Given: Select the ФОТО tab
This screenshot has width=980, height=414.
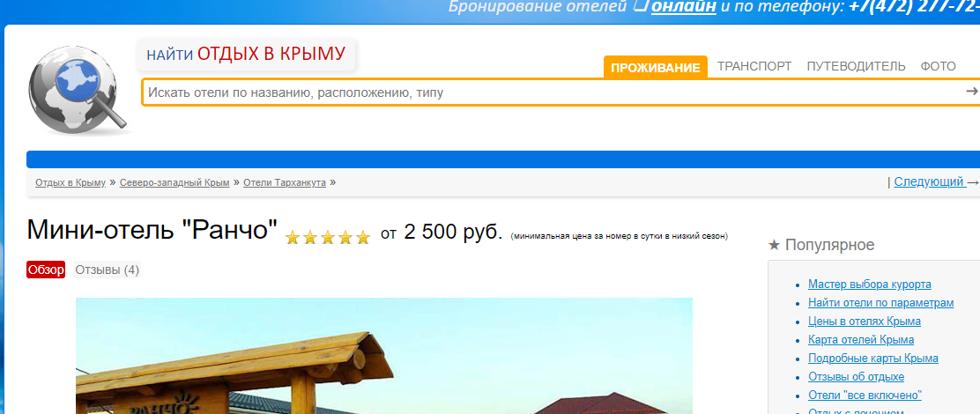Looking at the screenshot, I should coord(938,66).
